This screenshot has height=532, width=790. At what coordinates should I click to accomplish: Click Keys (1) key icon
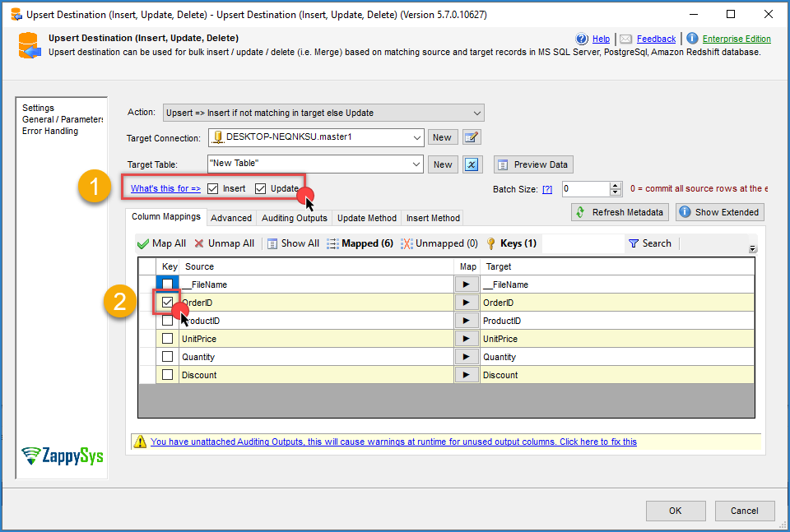(x=491, y=243)
